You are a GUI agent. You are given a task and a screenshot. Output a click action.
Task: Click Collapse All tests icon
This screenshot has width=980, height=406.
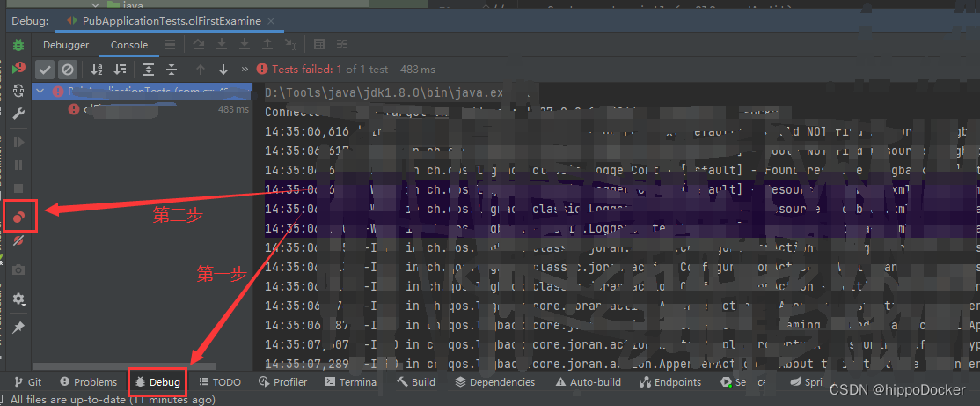(x=172, y=70)
